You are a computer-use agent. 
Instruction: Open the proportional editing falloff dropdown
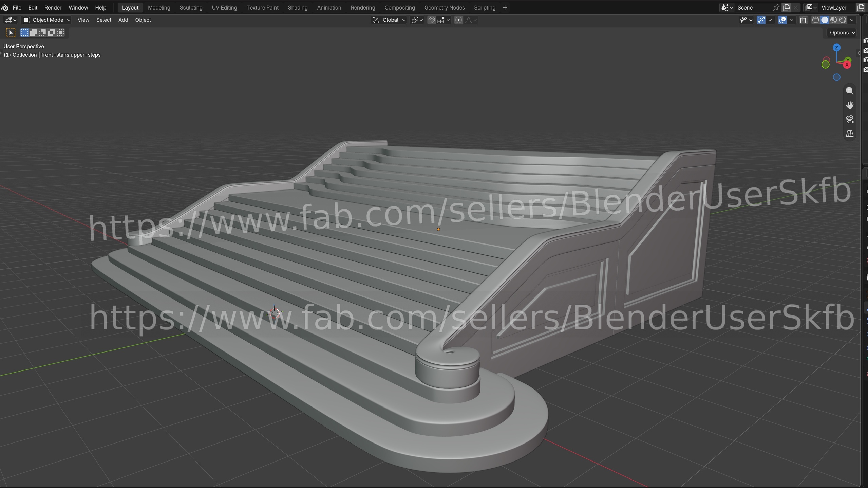pyautogui.click(x=471, y=20)
